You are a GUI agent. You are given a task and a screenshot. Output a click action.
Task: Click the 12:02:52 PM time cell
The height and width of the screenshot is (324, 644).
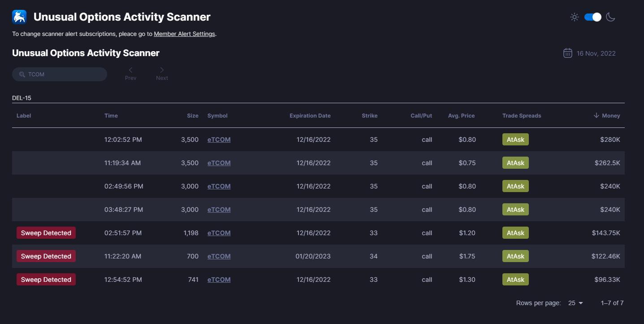tap(123, 140)
